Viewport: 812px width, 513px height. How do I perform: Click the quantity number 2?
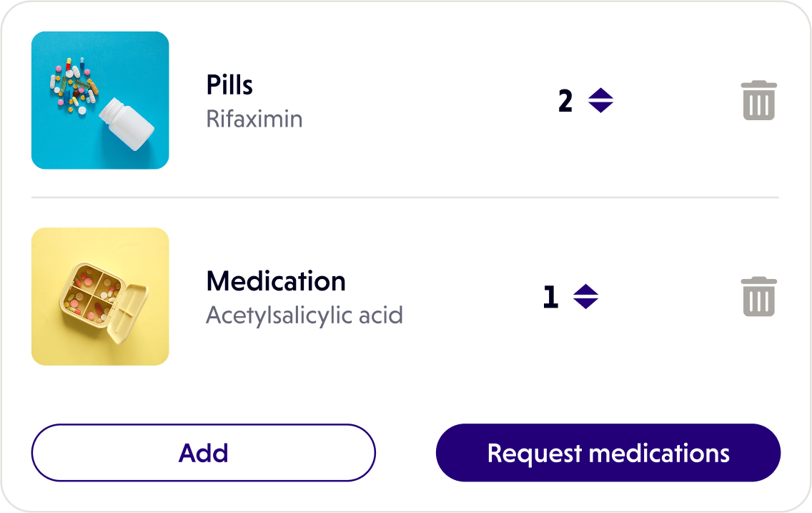pyautogui.click(x=565, y=101)
